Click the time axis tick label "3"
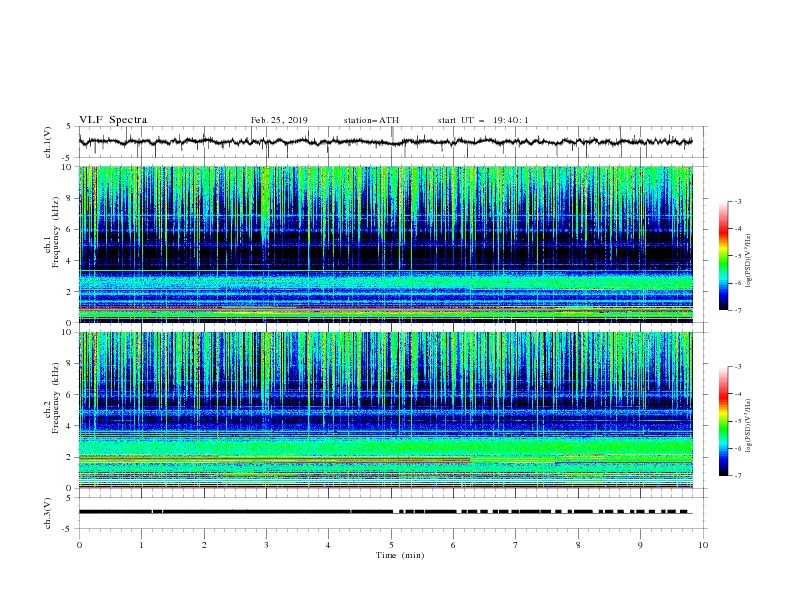The image size is (792, 612). tap(266, 545)
